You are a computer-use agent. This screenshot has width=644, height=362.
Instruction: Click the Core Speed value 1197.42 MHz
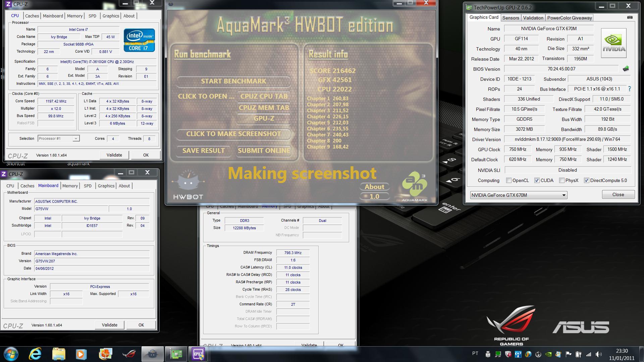pos(56,101)
